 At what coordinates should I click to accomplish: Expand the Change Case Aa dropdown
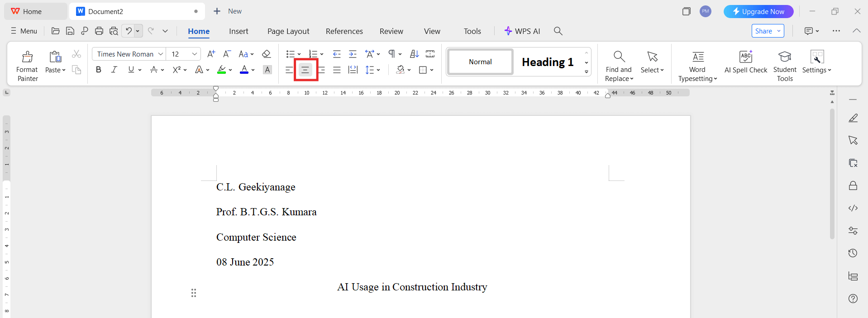pos(252,54)
